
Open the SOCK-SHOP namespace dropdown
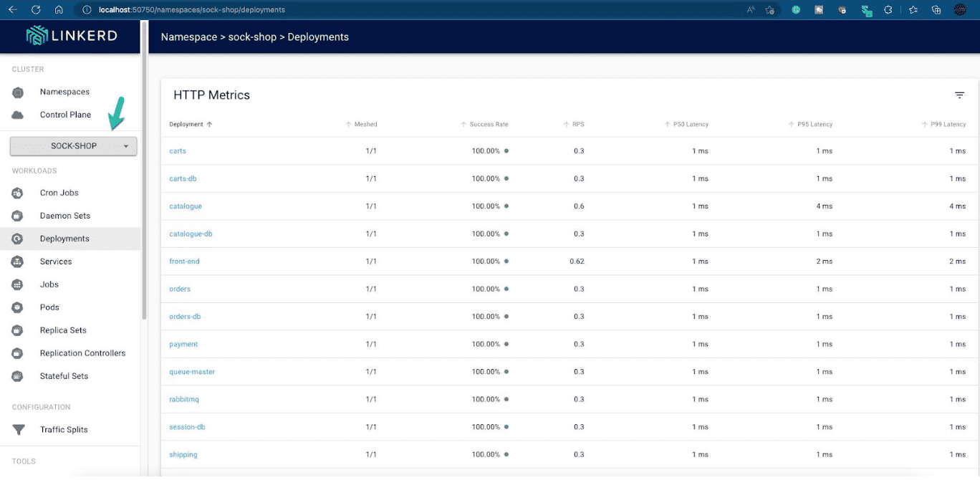pos(73,146)
